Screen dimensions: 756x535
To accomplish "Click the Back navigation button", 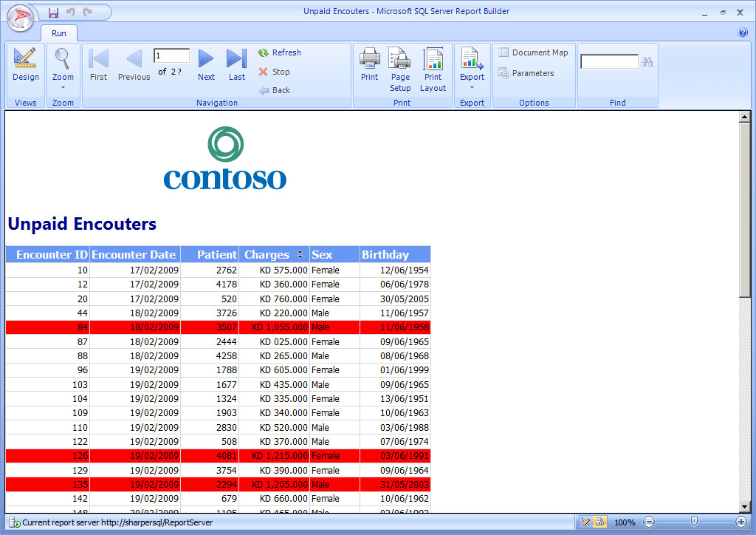I will click(x=275, y=90).
